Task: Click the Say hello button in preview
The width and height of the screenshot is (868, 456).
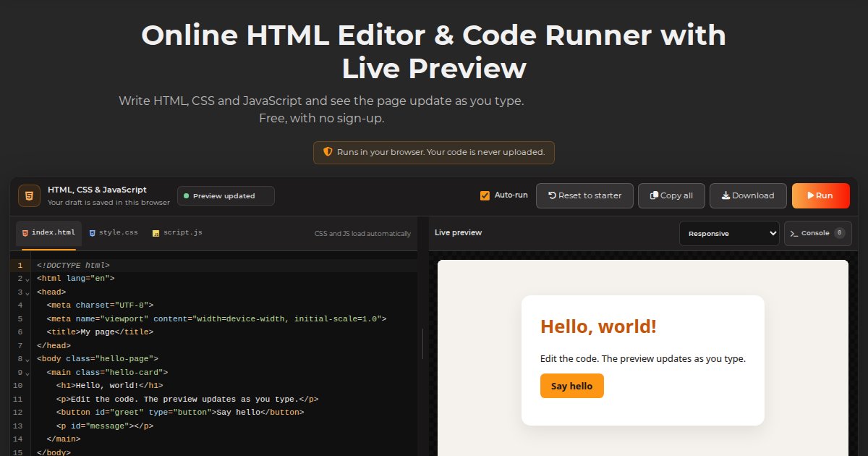Action: tap(571, 386)
